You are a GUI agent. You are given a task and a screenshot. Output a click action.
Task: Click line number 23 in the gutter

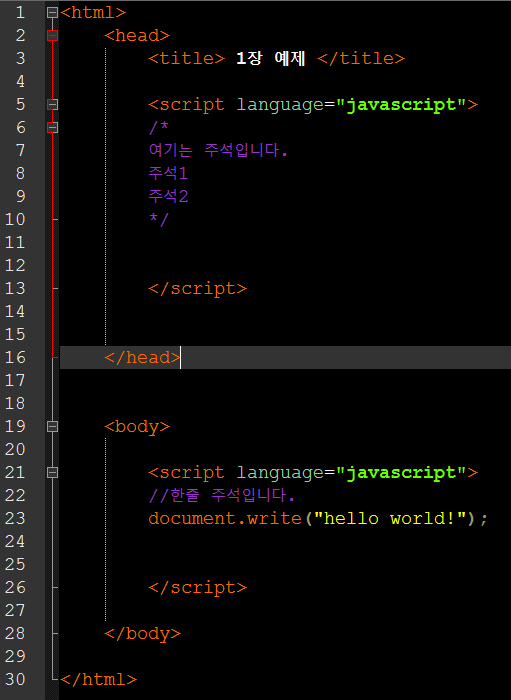(15, 518)
